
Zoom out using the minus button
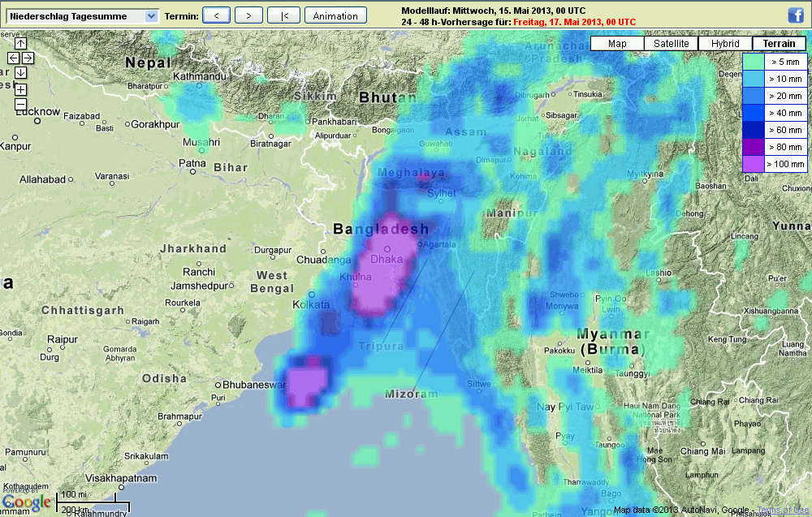click(21, 104)
